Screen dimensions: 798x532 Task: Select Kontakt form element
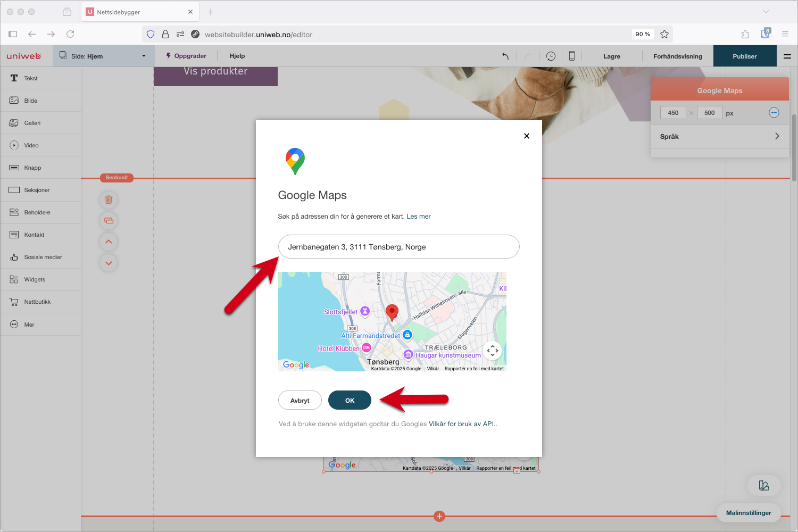tap(40, 235)
